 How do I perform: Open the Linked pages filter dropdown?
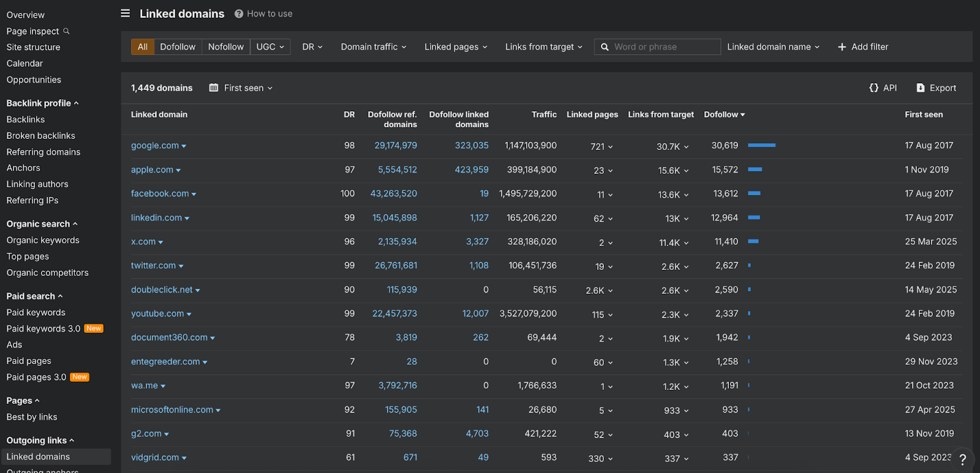pyautogui.click(x=456, y=47)
